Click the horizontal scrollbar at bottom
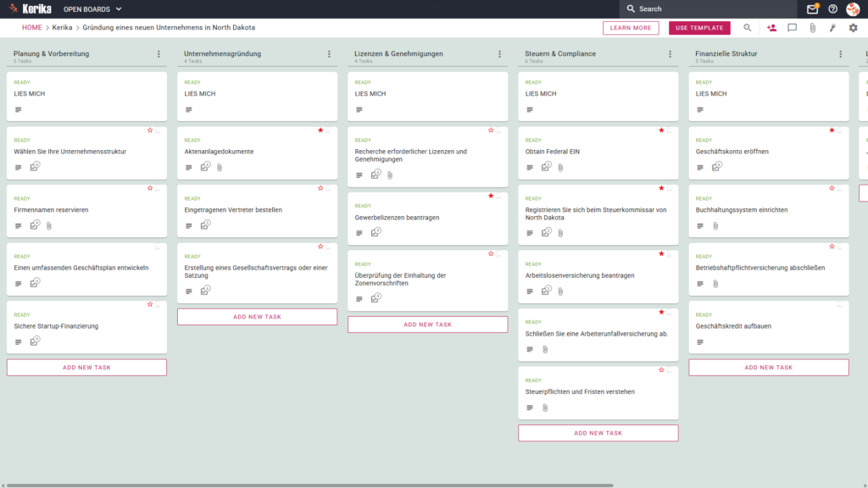The height and width of the screenshot is (488, 868). [x=310, y=485]
